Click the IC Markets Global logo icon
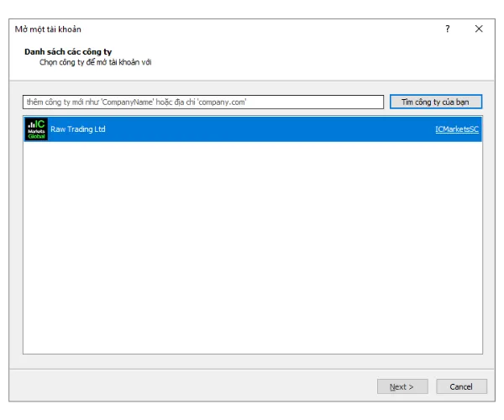 (36, 129)
